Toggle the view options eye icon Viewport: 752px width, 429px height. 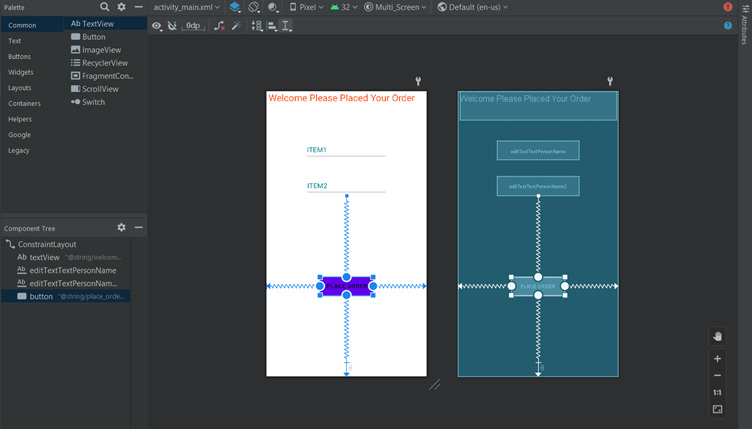click(x=157, y=26)
